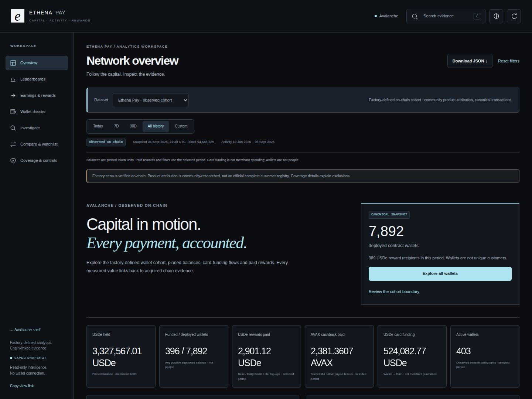Open Leaderboards in the sidebar

(x=37, y=79)
